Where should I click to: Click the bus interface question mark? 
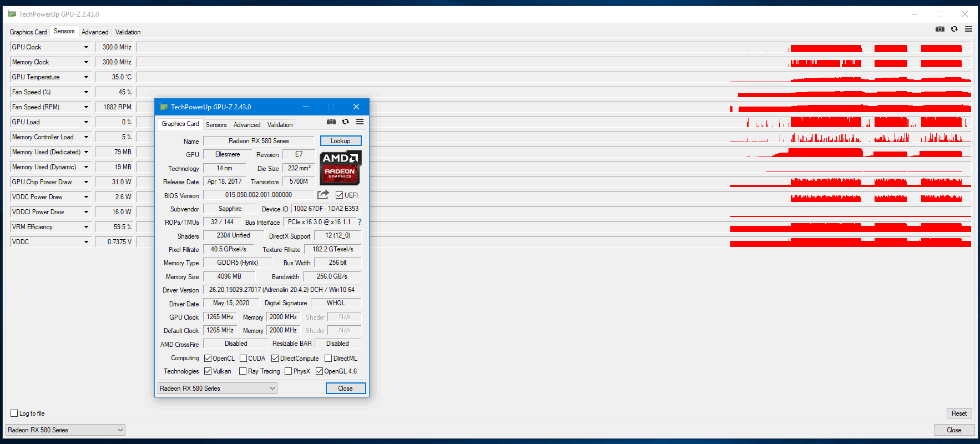(360, 222)
